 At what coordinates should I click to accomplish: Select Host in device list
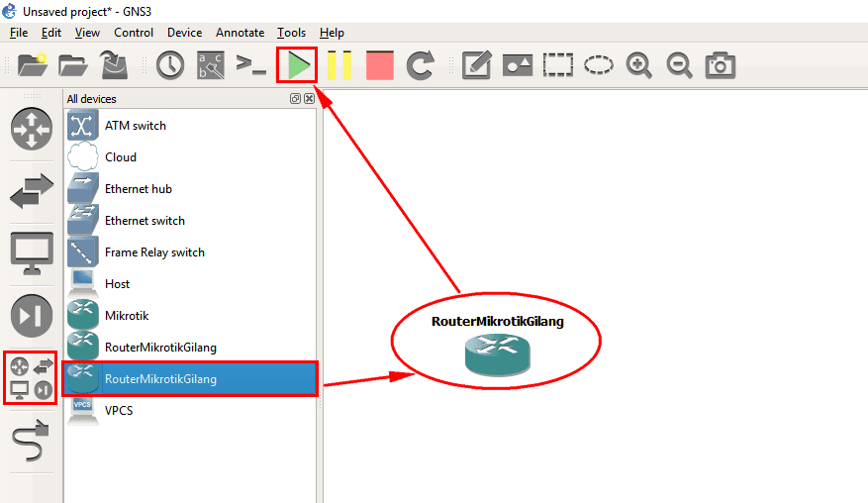pyautogui.click(x=191, y=283)
